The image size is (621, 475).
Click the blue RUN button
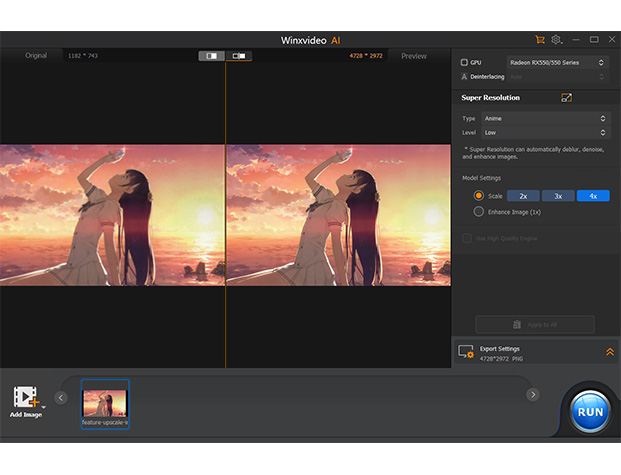(590, 412)
